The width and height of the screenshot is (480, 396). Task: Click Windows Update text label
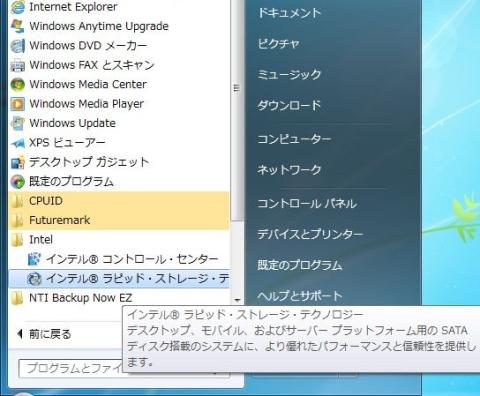[73, 123]
